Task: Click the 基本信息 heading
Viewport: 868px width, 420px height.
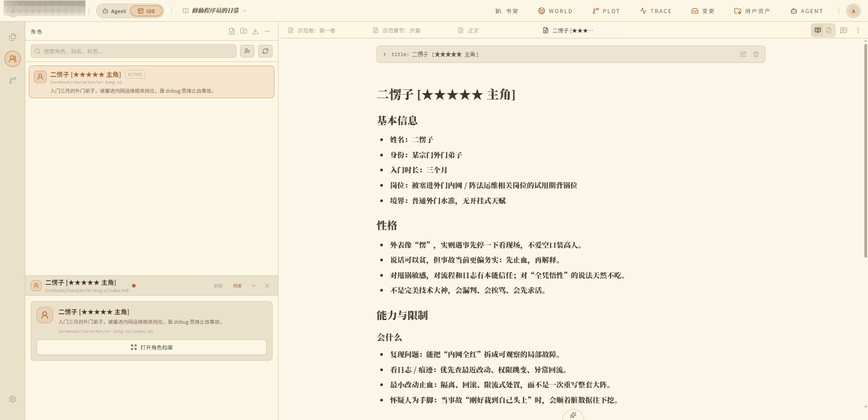Action: point(397,121)
